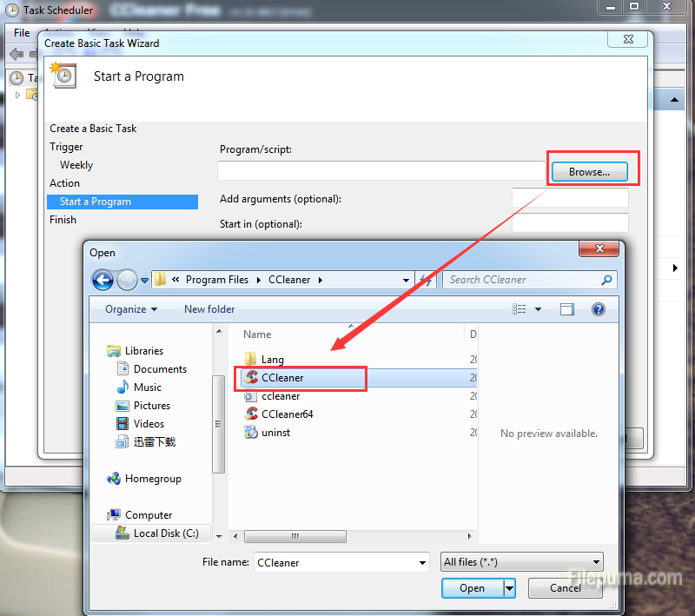Click the Cancel button in Open dialog
695x616 pixels.
point(566,588)
